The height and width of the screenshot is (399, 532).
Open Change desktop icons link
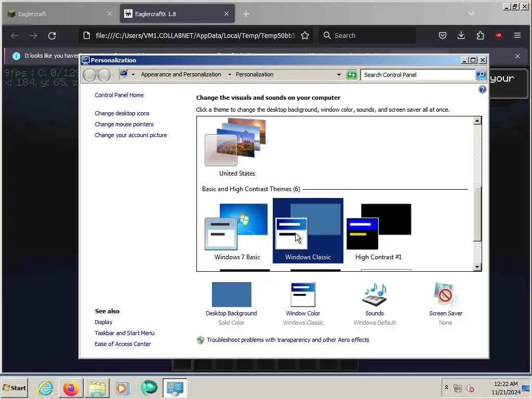pos(122,113)
